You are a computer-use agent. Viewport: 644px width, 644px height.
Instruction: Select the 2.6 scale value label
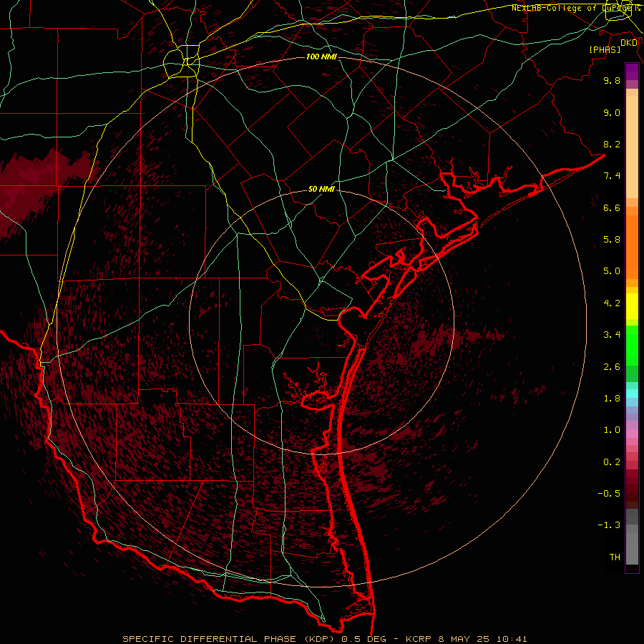click(612, 367)
